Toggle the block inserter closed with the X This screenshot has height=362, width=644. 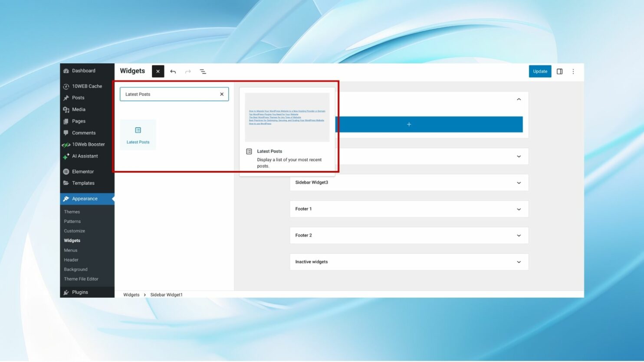coord(158,71)
